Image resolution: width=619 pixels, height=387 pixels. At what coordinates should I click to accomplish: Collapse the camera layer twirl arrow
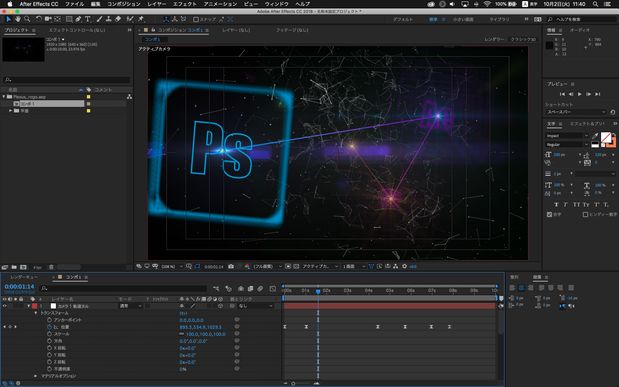point(28,306)
